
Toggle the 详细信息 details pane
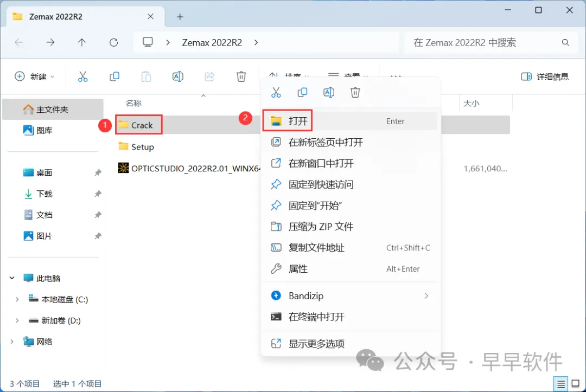(x=545, y=76)
